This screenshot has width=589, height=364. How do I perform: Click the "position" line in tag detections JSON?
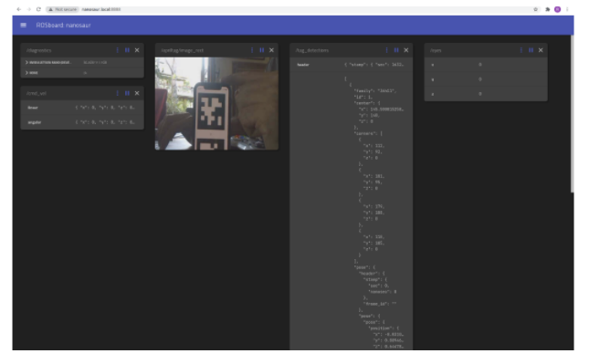pyautogui.click(x=384, y=328)
